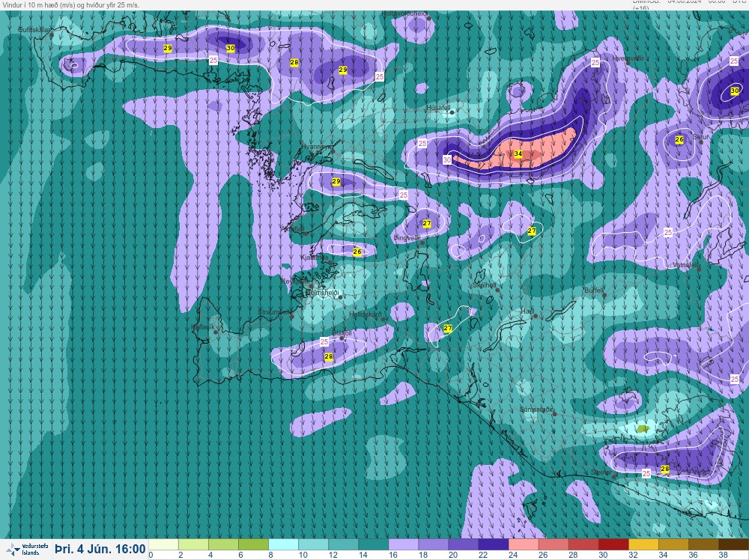Click the yellow 34 gust label

click(x=518, y=154)
